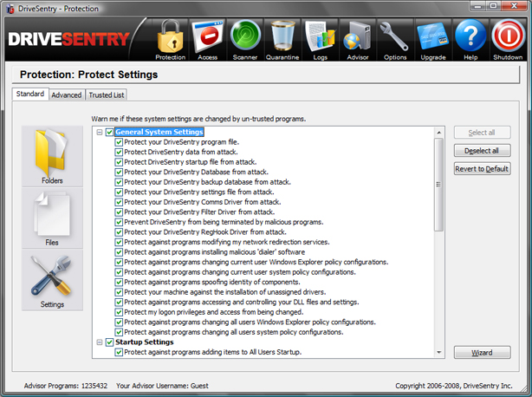Select Startup Settings tree label
The height and width of the screenshot is (397, 532).
tap(144, 342)
